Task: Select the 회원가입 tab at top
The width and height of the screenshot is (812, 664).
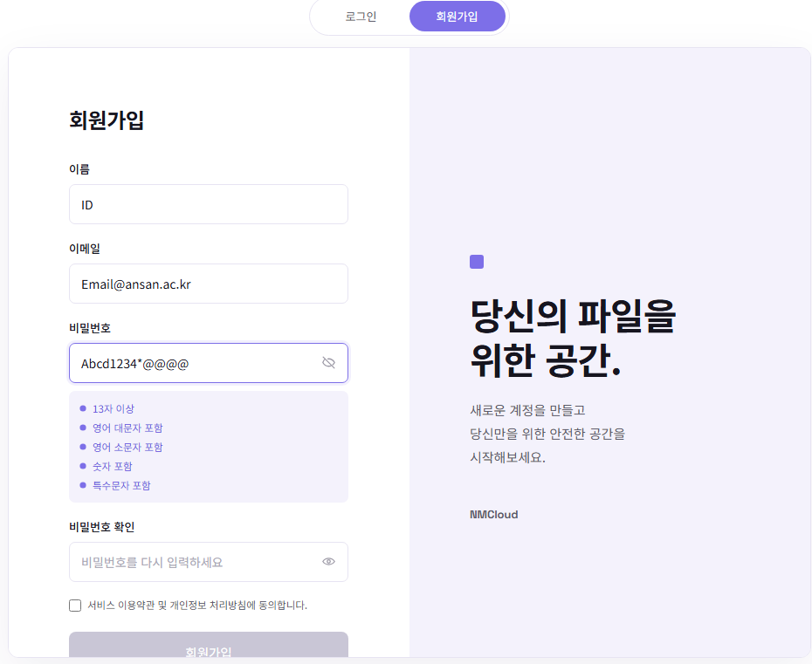Action: click(x=457, y=17)
